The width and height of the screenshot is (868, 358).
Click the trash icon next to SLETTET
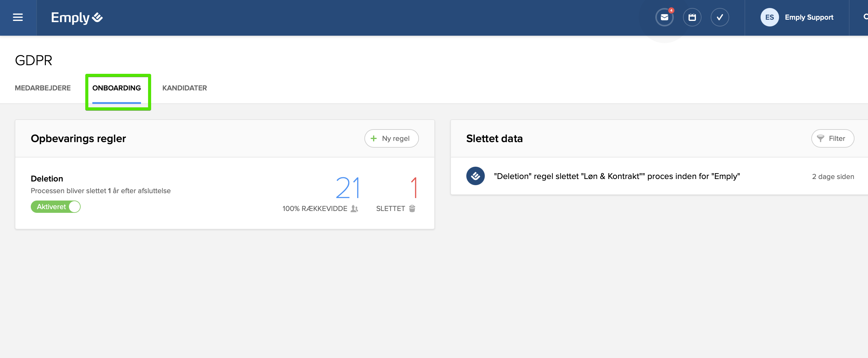[x=412, y=209]
